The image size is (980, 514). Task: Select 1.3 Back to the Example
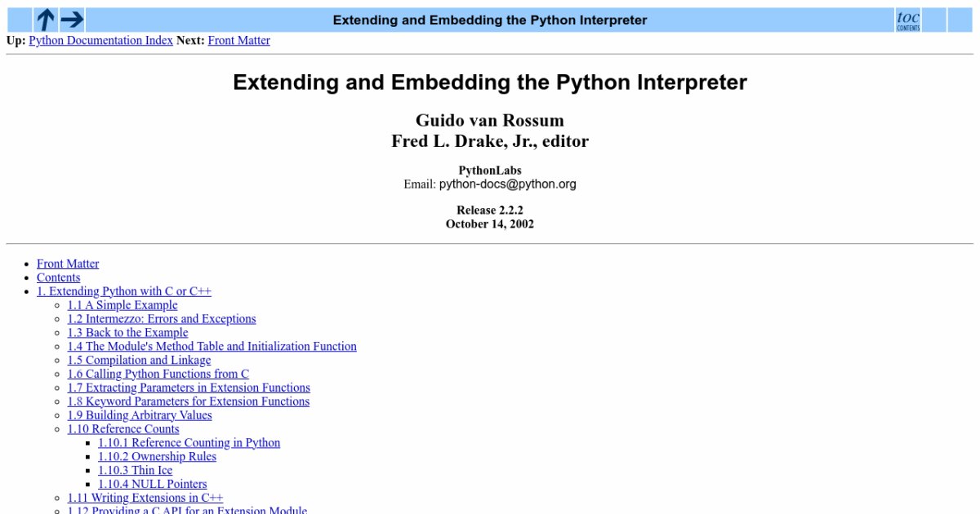(127, 333)
